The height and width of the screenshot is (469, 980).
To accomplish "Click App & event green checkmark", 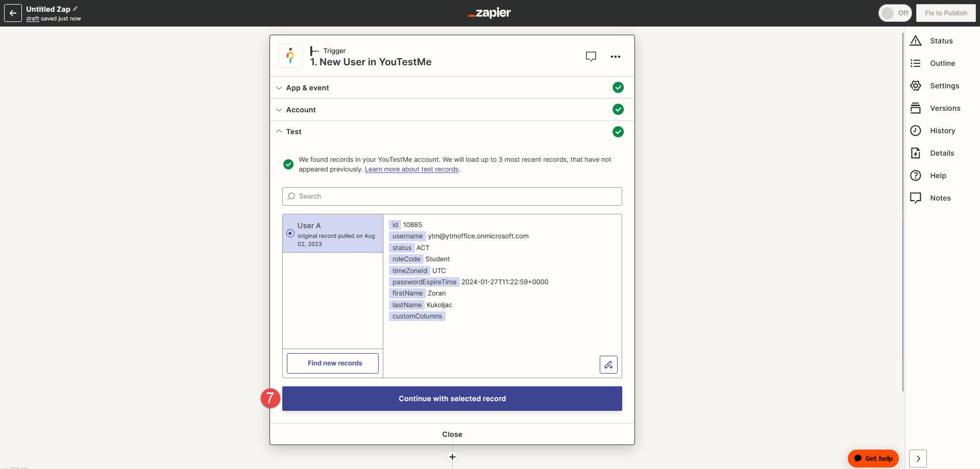I will (618, 88).
